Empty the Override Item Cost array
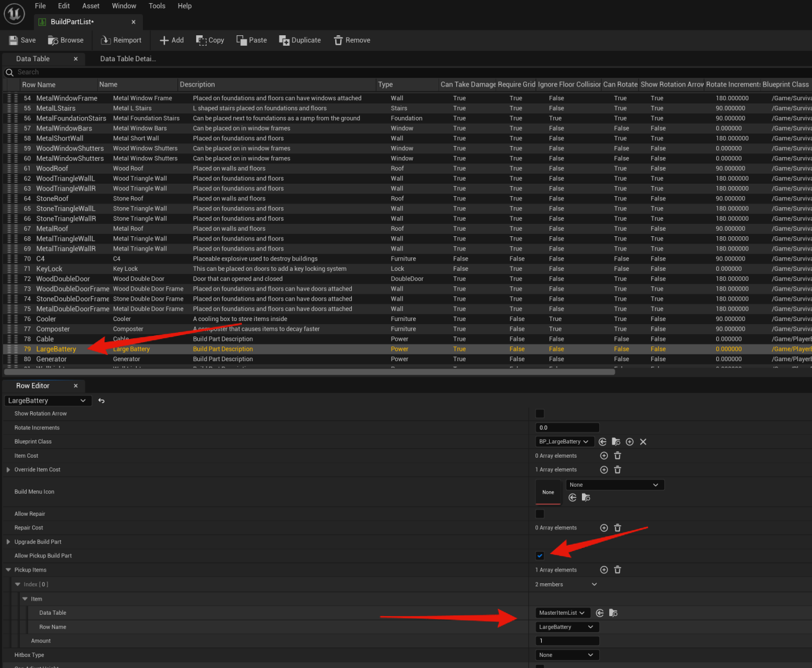812x668 pixels. point(617,469)
